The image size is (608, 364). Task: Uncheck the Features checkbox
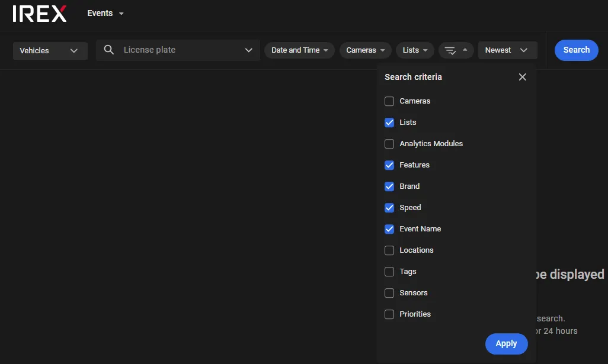389,165
